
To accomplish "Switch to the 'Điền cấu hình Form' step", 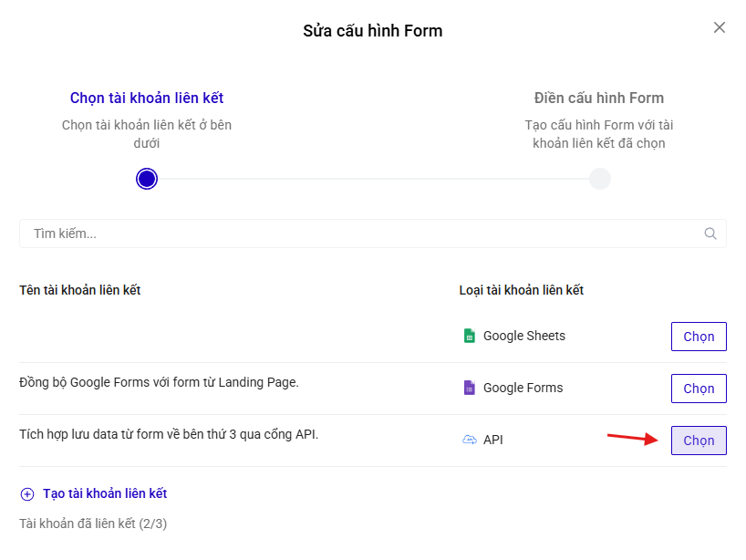I will point(598,98).
